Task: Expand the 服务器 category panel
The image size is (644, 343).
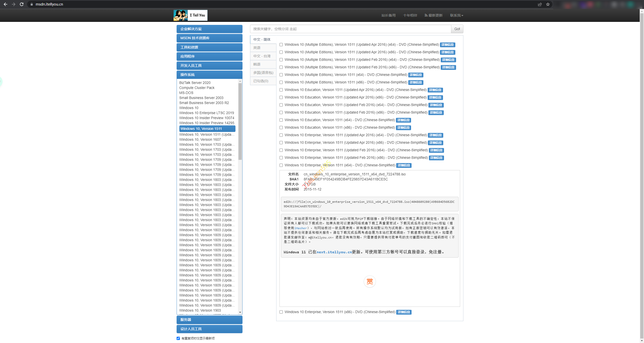Action: point(209,320)
